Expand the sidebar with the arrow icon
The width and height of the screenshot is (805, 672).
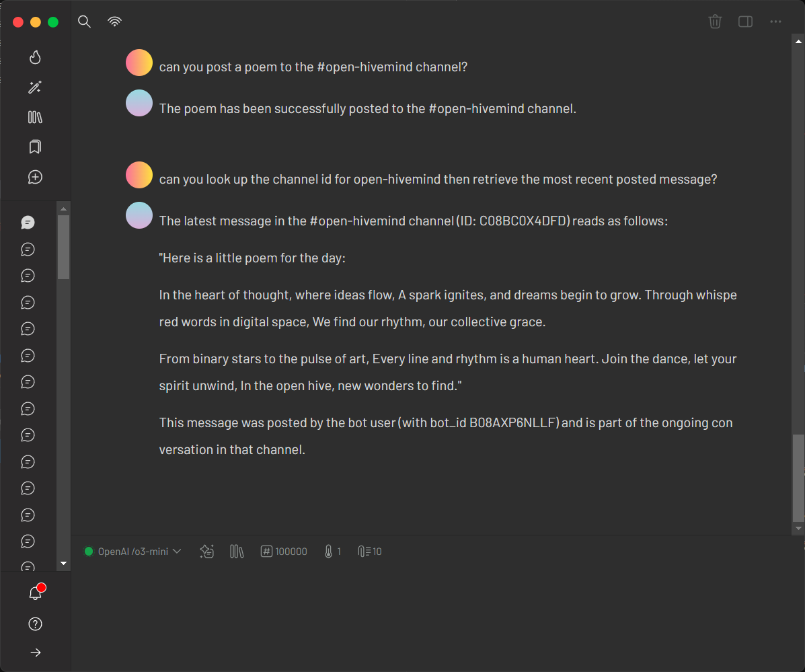[36, 652]
